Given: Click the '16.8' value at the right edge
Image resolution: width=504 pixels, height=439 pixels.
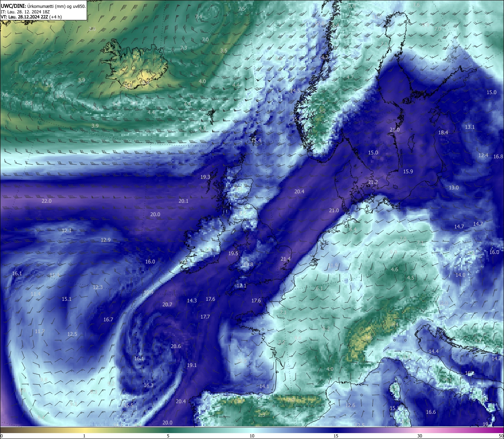Looking at the screenshot, I should (498, 156).
